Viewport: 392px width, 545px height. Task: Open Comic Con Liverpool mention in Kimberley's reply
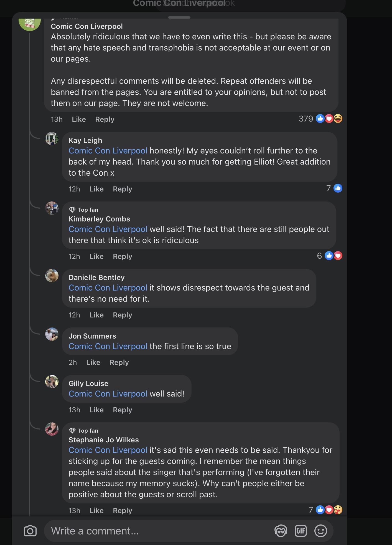(x=108, y=229)
